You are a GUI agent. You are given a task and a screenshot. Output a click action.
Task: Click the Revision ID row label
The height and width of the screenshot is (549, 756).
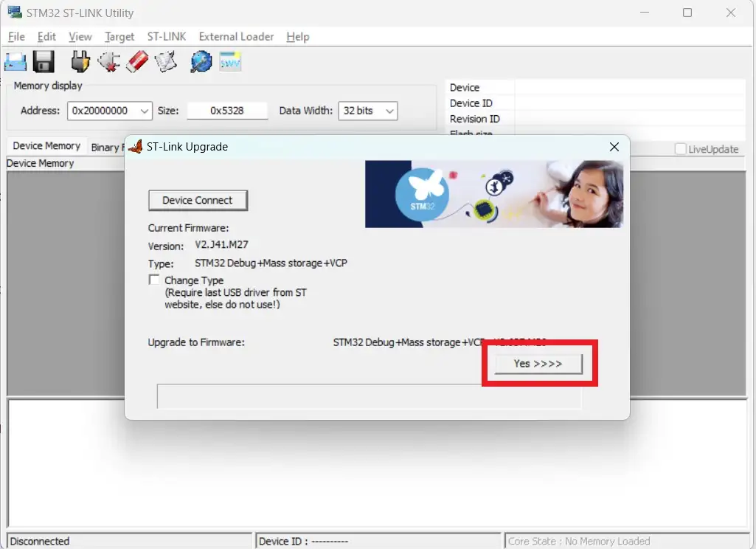pos(474,119)
